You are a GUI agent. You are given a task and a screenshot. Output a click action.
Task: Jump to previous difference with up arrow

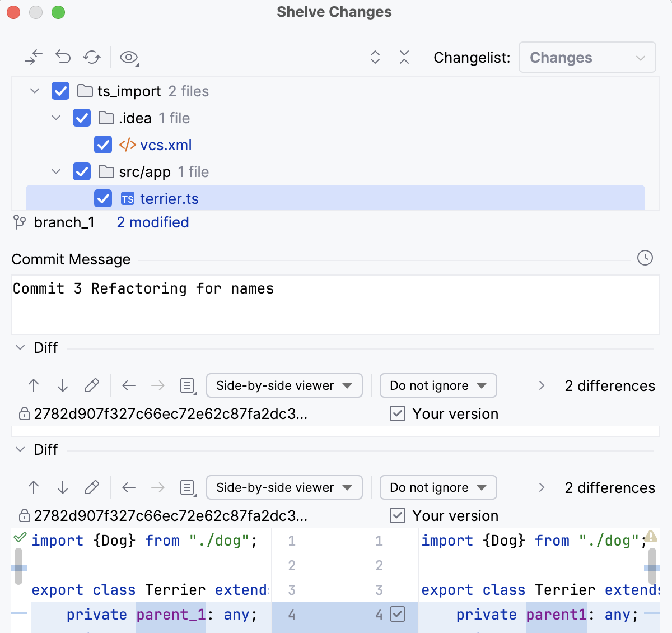click(33, 385)
